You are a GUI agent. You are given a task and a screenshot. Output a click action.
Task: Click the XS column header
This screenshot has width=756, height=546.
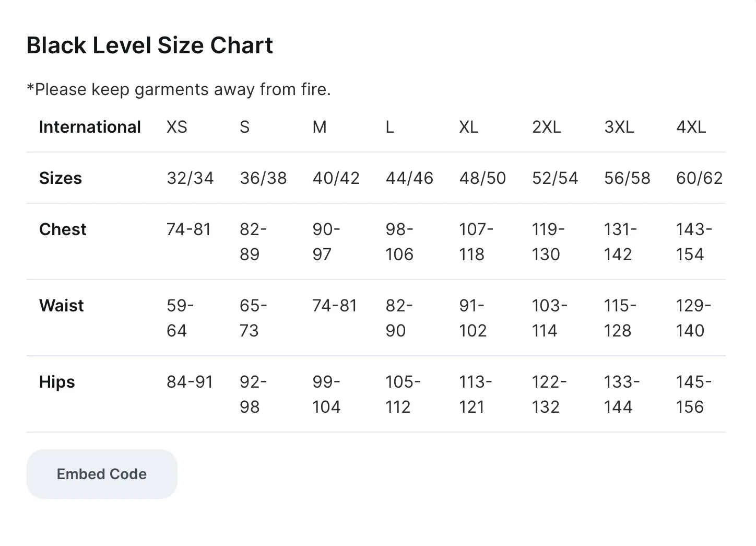coord(177,127)
